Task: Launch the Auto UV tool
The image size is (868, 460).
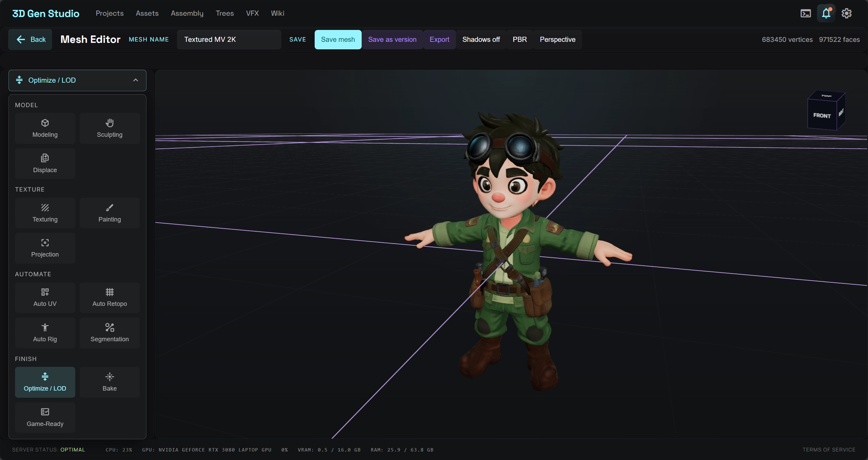Action: point(45,297)
